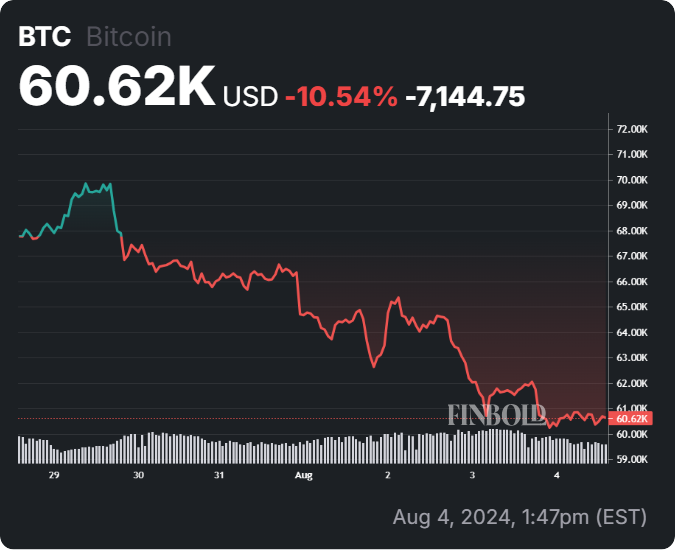Image resolution: width=675 pixels, height=550 pixels.
Task: Click the 63.00K price axis label
Action: [631, 358]
